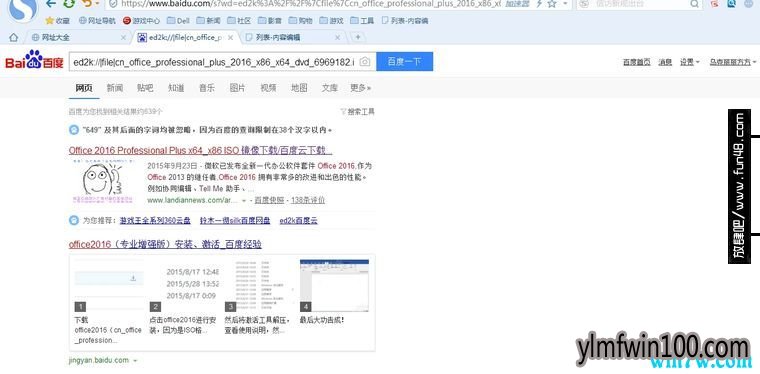This screenshot has width=760, height=374.
Task: Expand the 设置 dropdown on Baidu header
Action: click(689, 62)
